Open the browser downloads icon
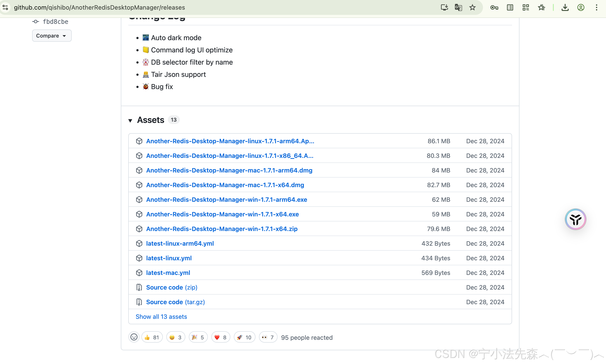606x364 pixels. tap(565, 7)
